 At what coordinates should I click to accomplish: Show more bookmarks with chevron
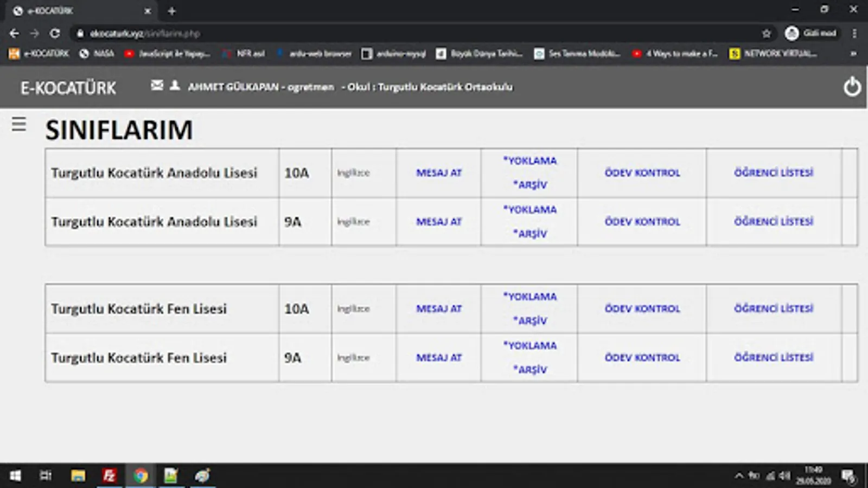[853, 54]
